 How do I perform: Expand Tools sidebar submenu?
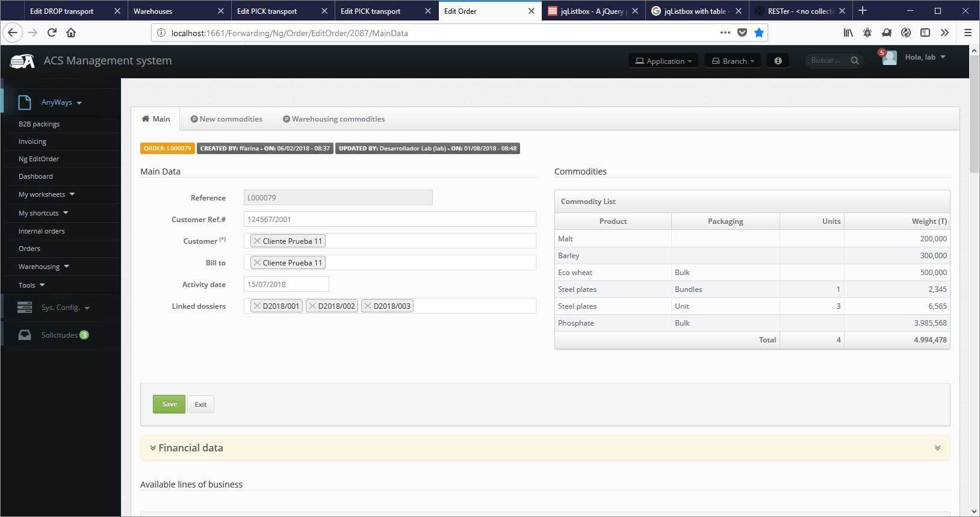(31, 285)
